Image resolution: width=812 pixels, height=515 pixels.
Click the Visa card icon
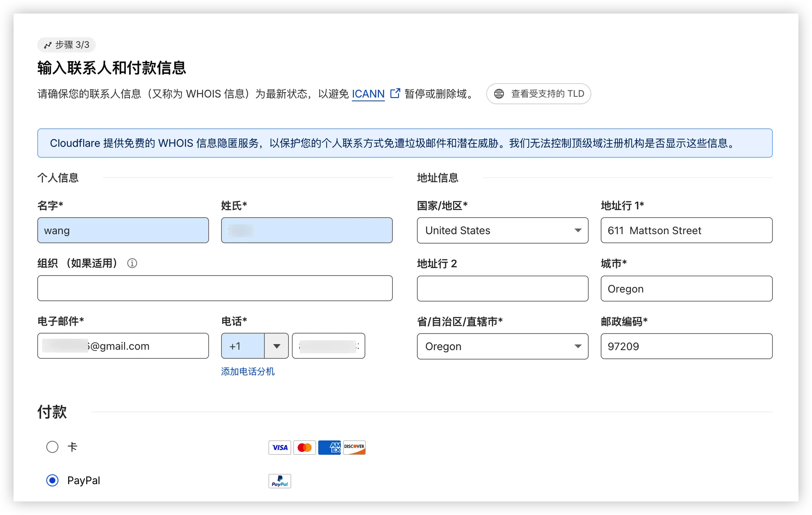279,447
